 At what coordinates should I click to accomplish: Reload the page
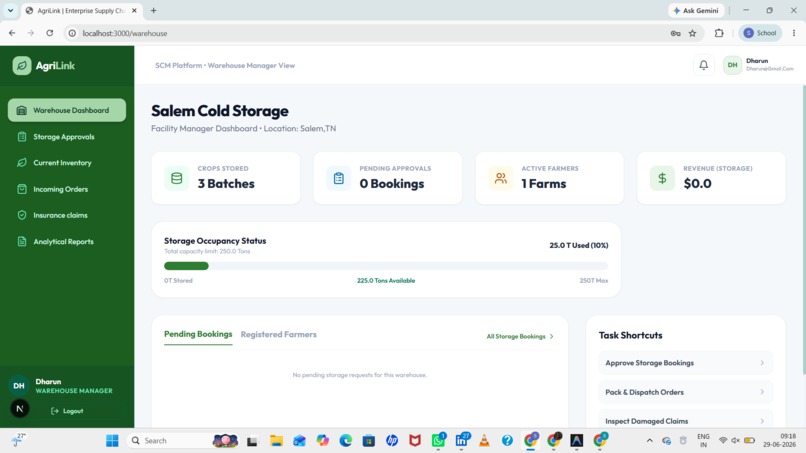coord(49,33)
